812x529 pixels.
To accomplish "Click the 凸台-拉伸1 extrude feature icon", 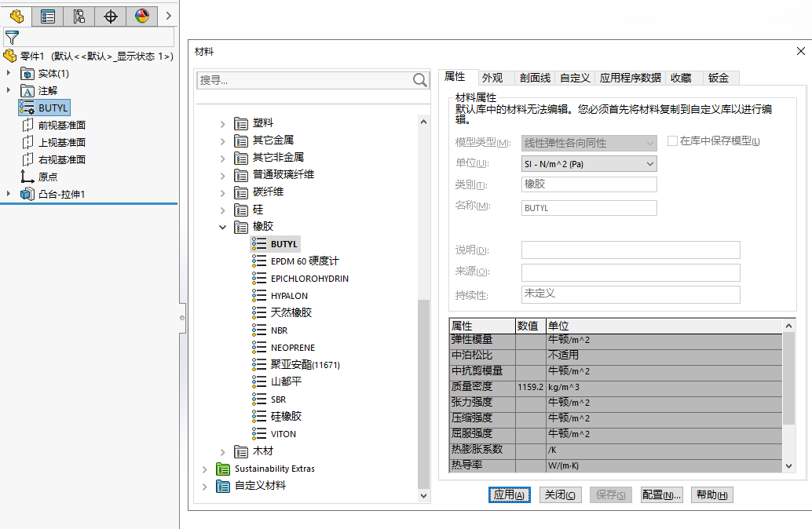I will point(27,194).
